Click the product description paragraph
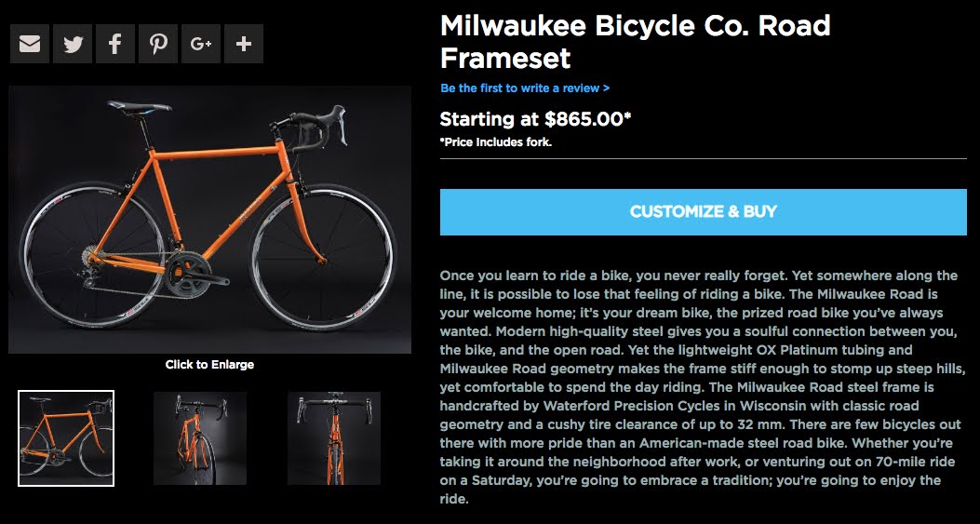 (x=698, y=387)
